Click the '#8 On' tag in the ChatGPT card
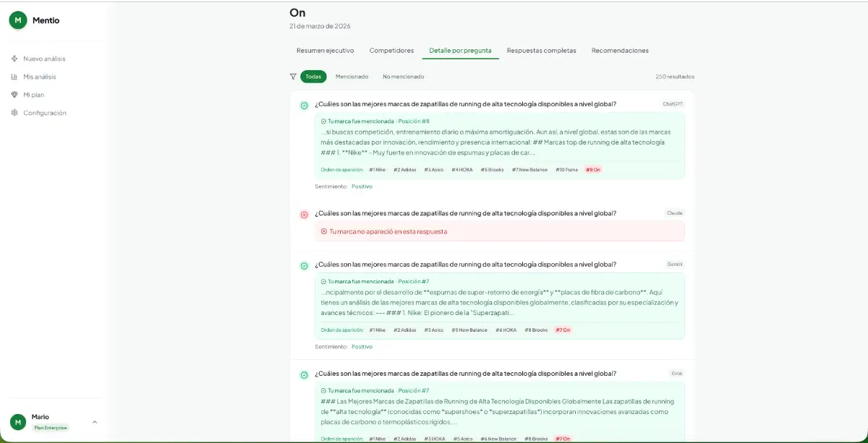This screenshot has width=868, height=443. [x=593, y=170]
